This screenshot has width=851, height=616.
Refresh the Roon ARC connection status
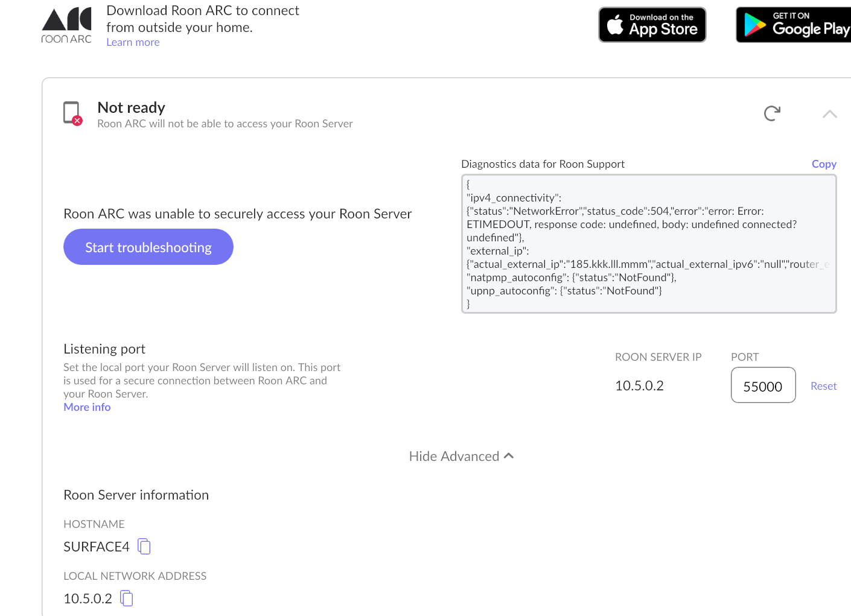(772, 113)
